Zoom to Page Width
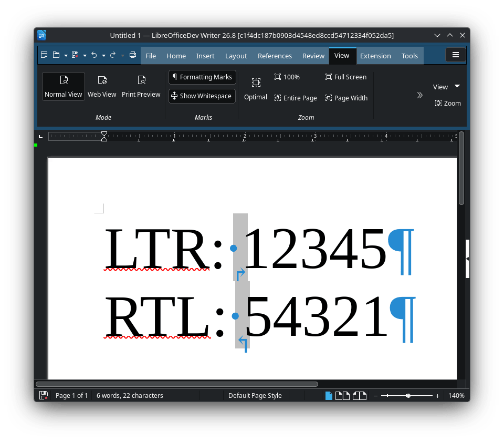 [346, 98]
